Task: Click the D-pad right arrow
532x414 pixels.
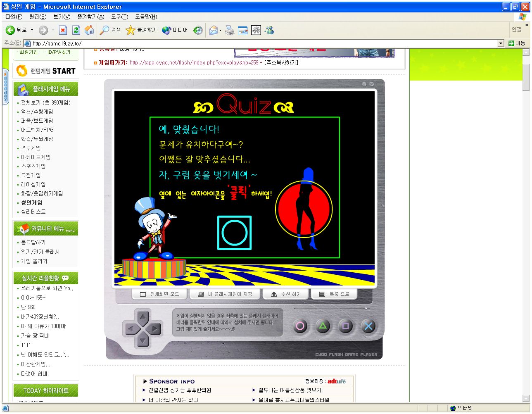Action: pyautogui.click(x=154, y=329)
